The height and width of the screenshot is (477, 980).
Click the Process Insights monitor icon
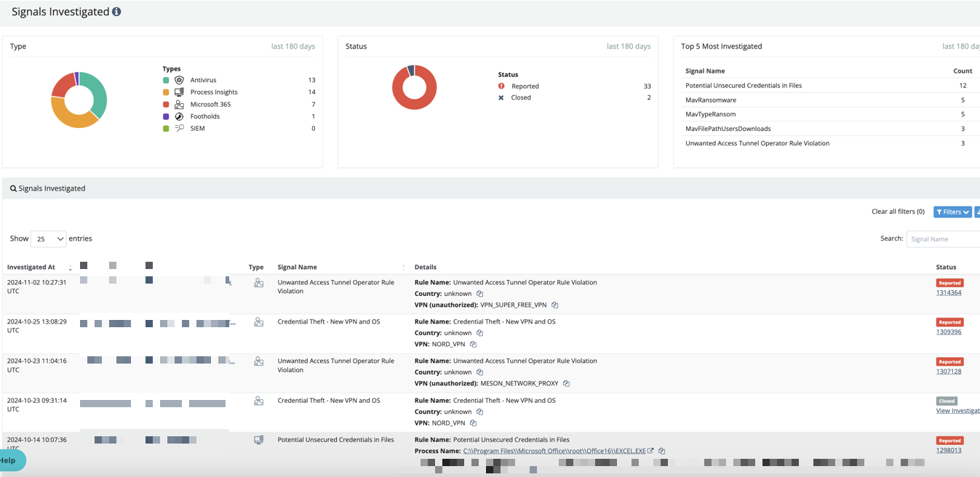(179, 92)
